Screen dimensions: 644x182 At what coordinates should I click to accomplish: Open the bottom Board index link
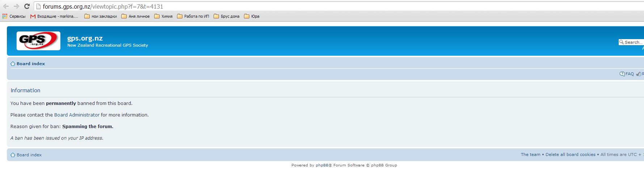(x=29, y=155)
